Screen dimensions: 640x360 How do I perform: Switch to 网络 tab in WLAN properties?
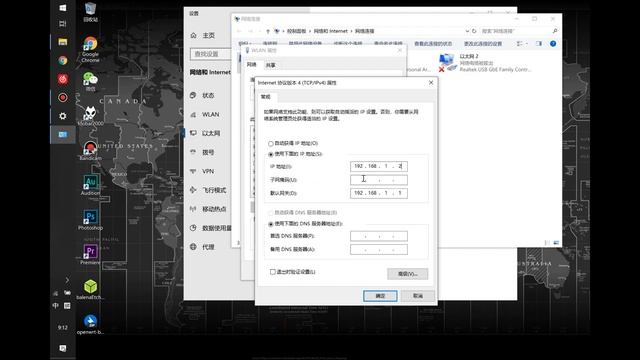point(252,64)
